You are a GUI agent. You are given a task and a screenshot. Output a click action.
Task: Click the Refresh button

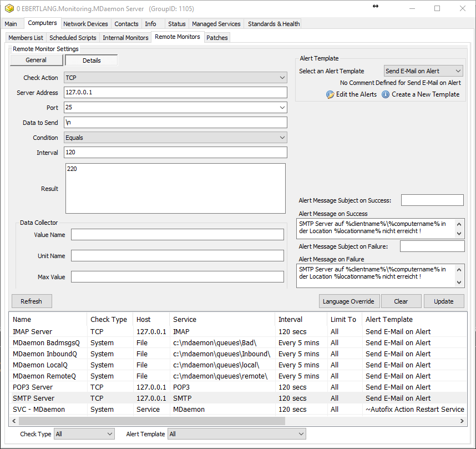click(31, 301)
